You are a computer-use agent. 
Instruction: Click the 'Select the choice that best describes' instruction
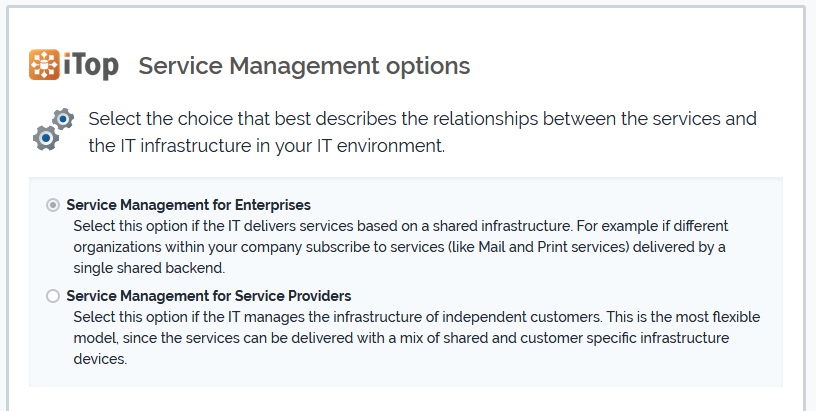[x=422, y=119]
